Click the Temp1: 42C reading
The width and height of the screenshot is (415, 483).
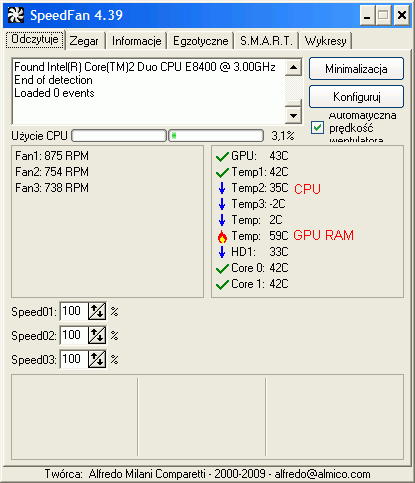tap(260, 172)
